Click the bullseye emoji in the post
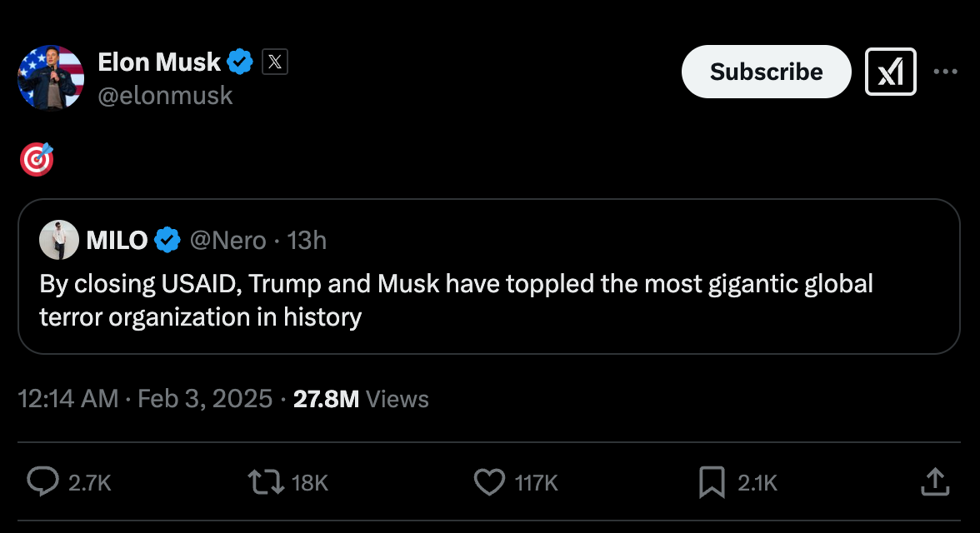980x533 pixels. [x=37, y=159]
